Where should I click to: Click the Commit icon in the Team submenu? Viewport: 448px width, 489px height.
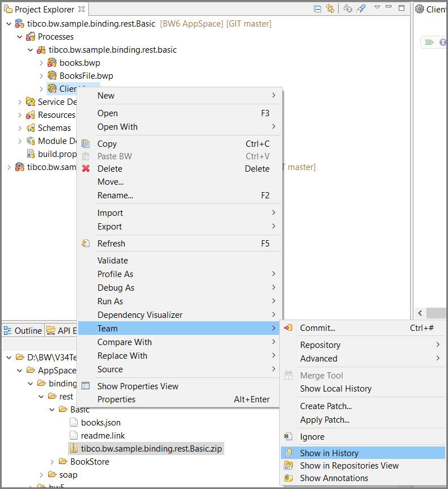pyautogui.click(x=288, y=328)
